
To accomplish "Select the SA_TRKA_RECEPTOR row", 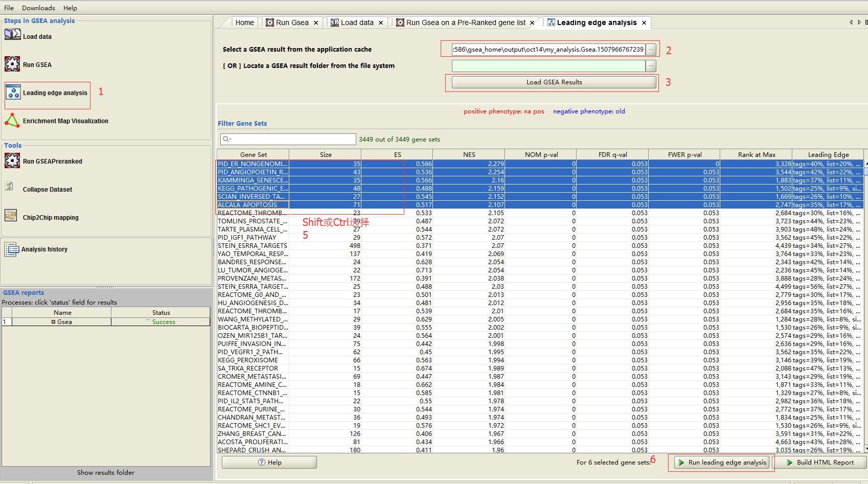I will click(x=540, y=368).
